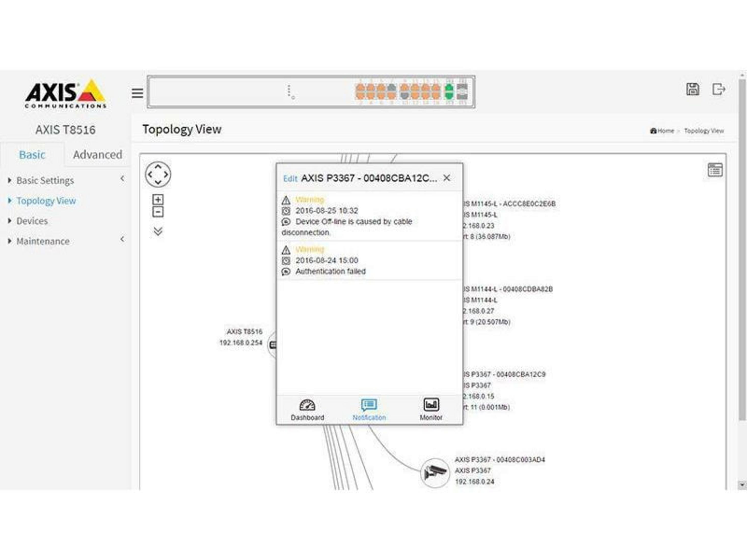This screenshot has width=747, height=560.
Task: Toggle the hamburger menu sidebar icon
Action: point(137,93)
